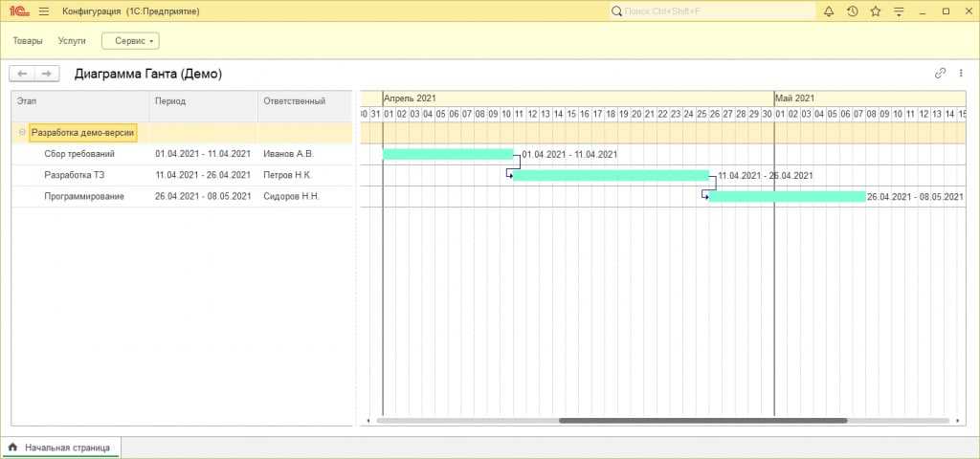The width and height of the screenshot is (980, 459).
Task: Go forward with the right arrow button
Action: pyautogui.click(x=46, y=74)
